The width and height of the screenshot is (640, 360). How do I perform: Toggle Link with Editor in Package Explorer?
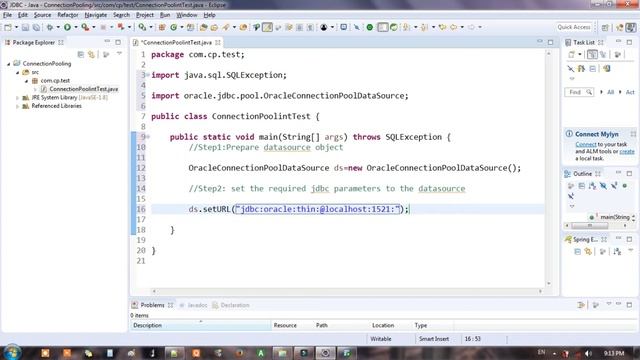91,54
